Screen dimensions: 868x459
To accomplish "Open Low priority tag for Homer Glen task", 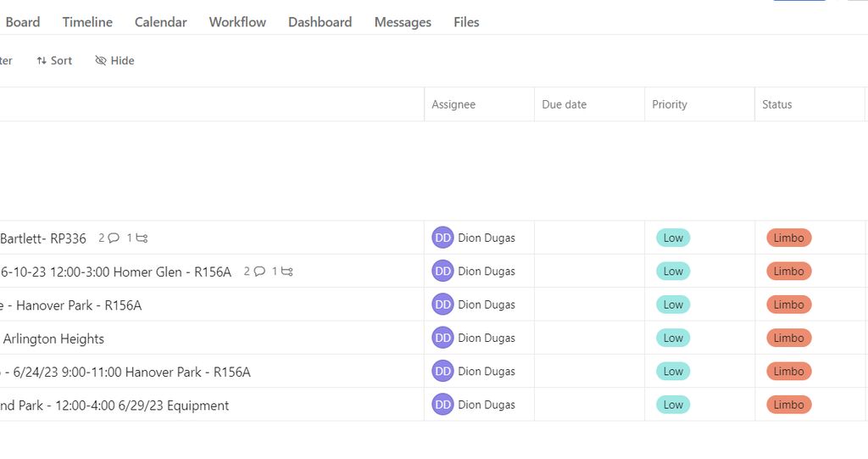I will point(673,271).
